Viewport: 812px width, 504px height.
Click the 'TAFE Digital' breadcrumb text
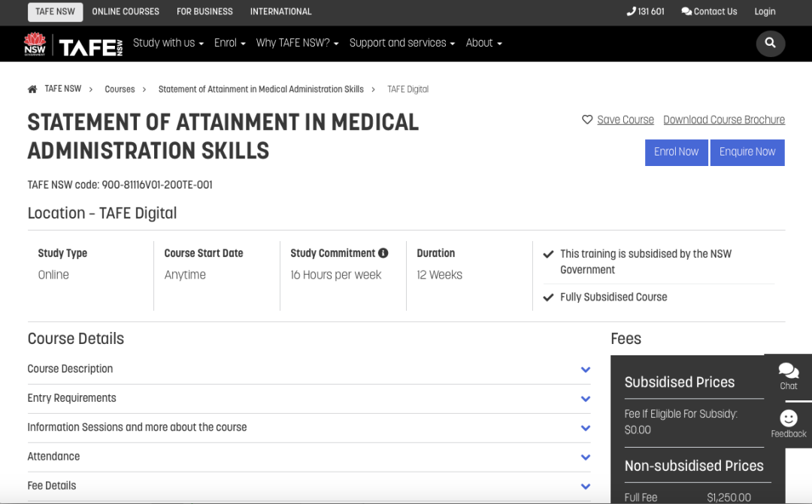coord(408,89)
